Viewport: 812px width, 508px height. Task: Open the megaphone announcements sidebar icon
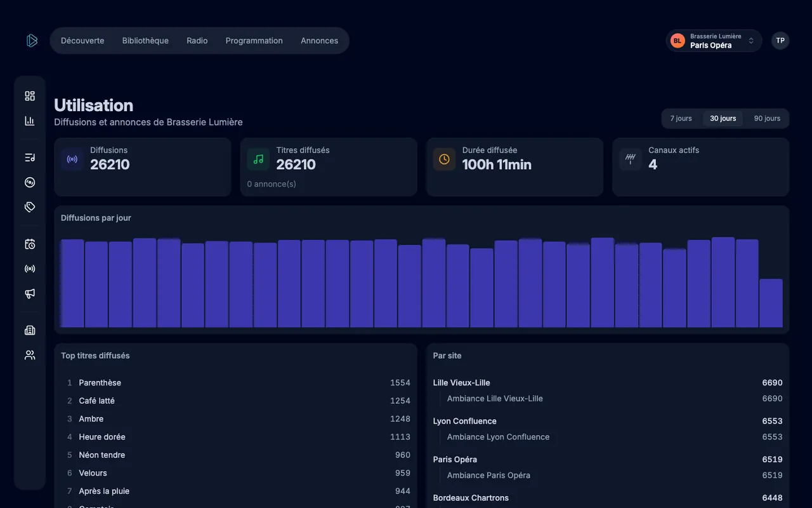tap(30, 293)
